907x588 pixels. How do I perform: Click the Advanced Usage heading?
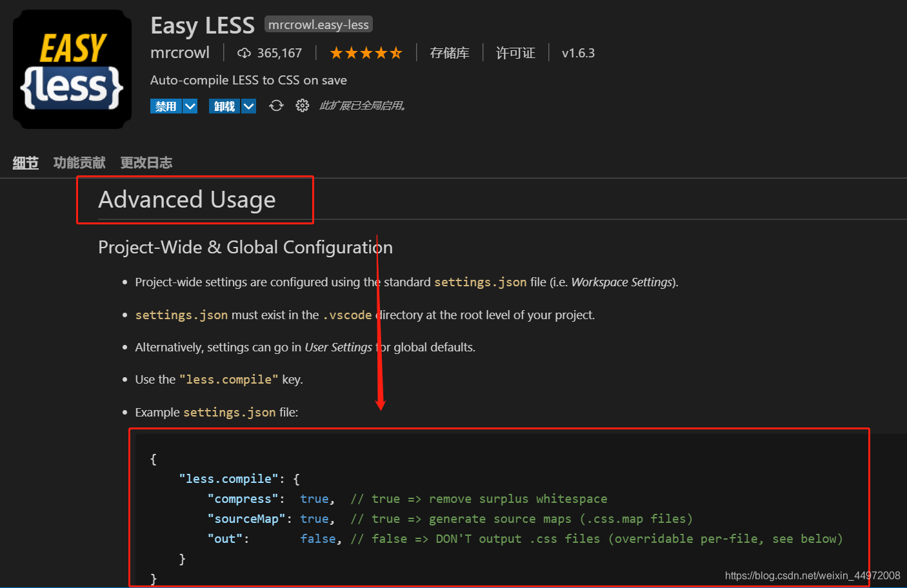coord(187,199)
